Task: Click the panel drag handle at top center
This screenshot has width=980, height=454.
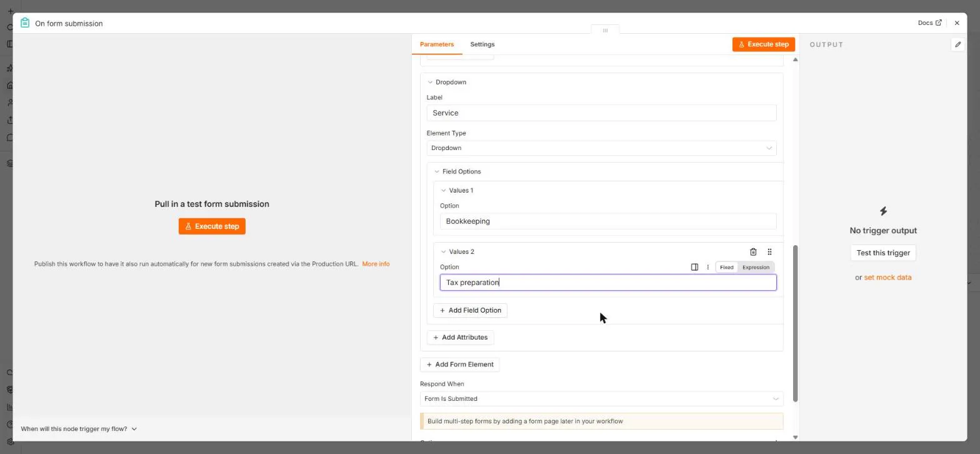Action: pos(605,30)
